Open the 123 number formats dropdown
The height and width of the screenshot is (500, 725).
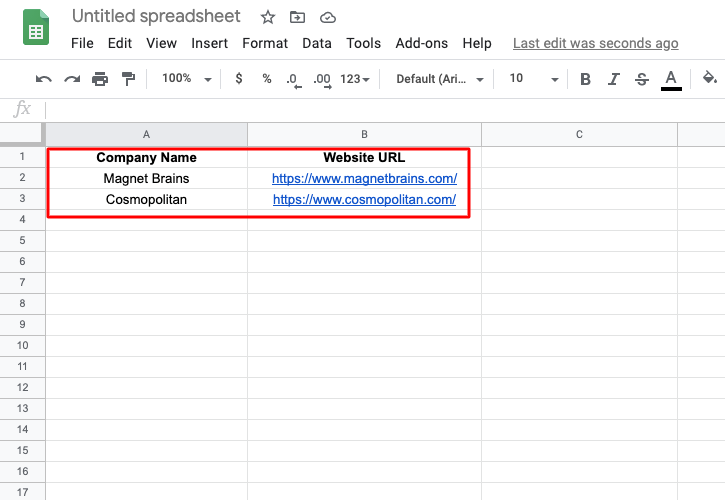pos(355,79)
